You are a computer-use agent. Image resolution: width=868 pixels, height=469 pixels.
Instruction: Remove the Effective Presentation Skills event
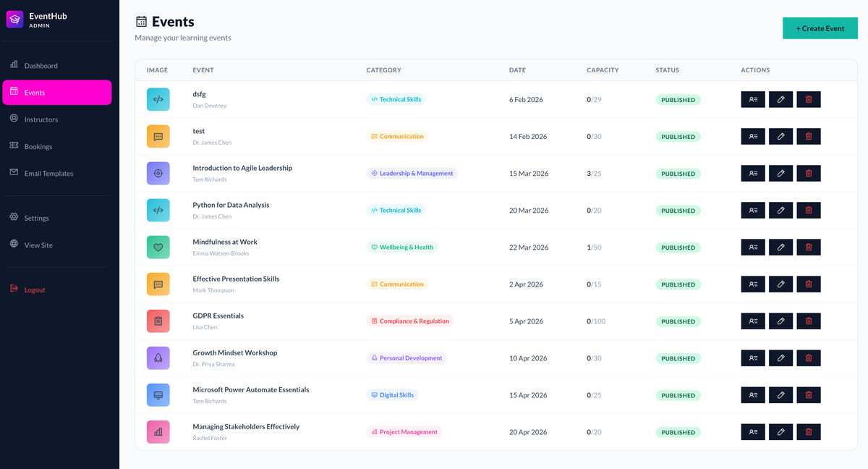pyautogui.click(x=809, y=284)
